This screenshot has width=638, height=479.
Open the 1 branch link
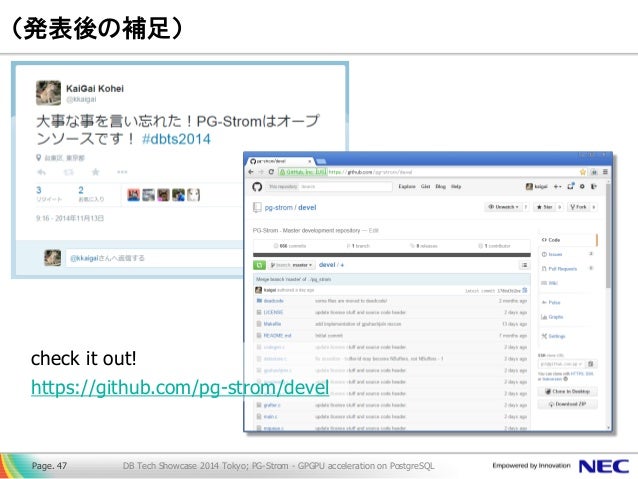358,246
